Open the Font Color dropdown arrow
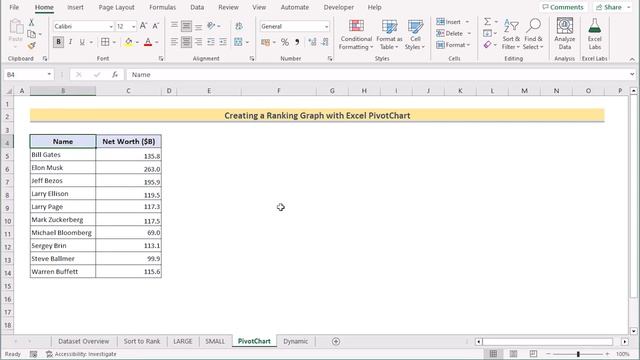Screen dimensions: 640x360 [157, 42]
